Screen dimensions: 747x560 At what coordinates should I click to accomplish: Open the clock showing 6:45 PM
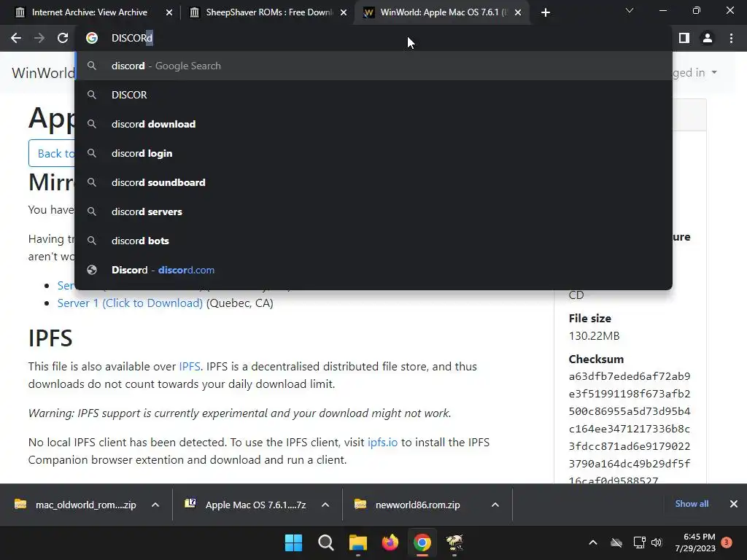(695, 542)
